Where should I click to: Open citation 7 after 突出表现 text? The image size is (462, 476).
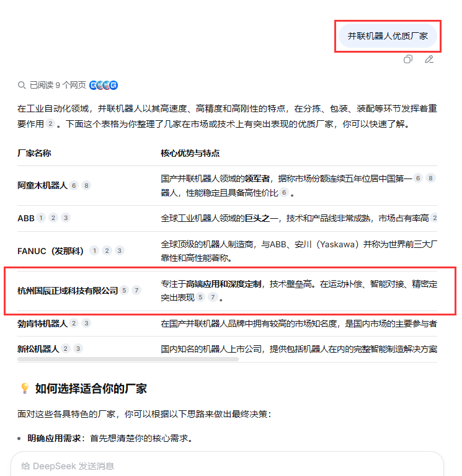point(213,297)
